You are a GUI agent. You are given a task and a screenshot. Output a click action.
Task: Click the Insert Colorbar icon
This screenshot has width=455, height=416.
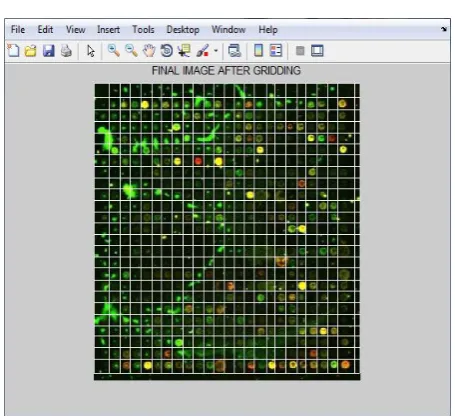point(258,51)
